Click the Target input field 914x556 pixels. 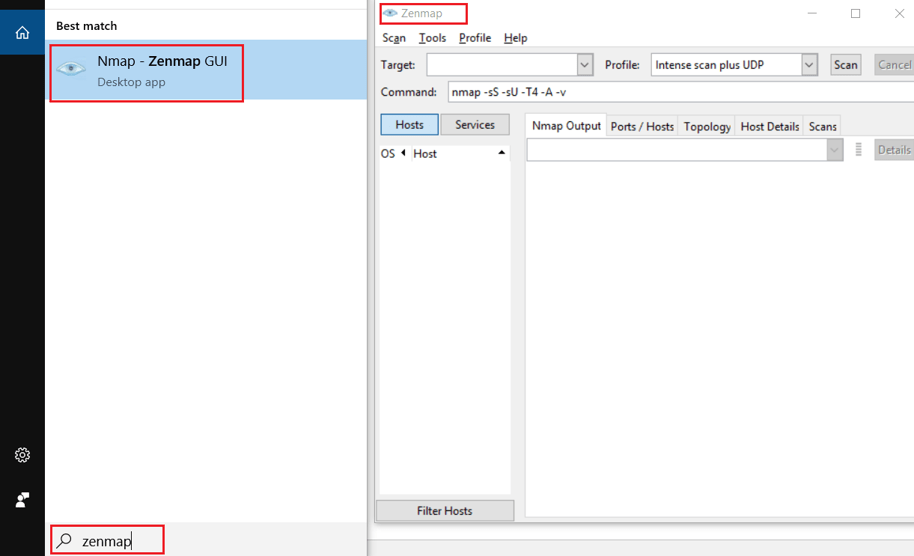pos(502,65)
